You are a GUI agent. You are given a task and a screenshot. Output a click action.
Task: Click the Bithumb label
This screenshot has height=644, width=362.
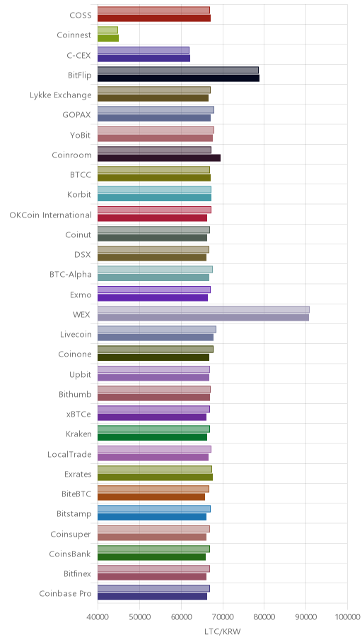pos(75,395)
